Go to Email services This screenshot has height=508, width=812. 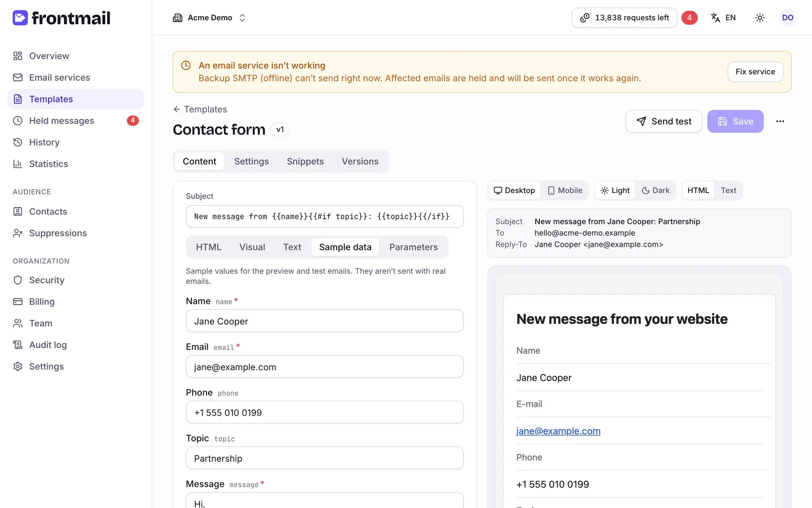(76, 77)
